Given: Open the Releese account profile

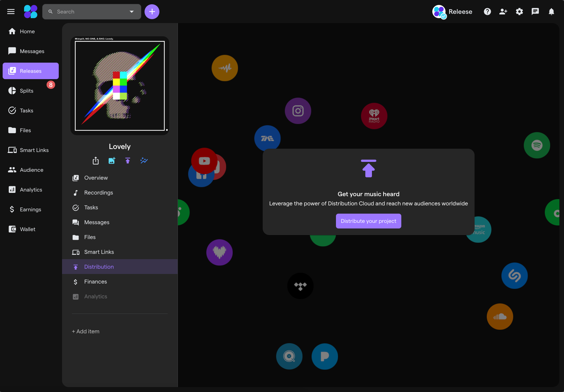Looking at the screenshot, I should point(452,12).
